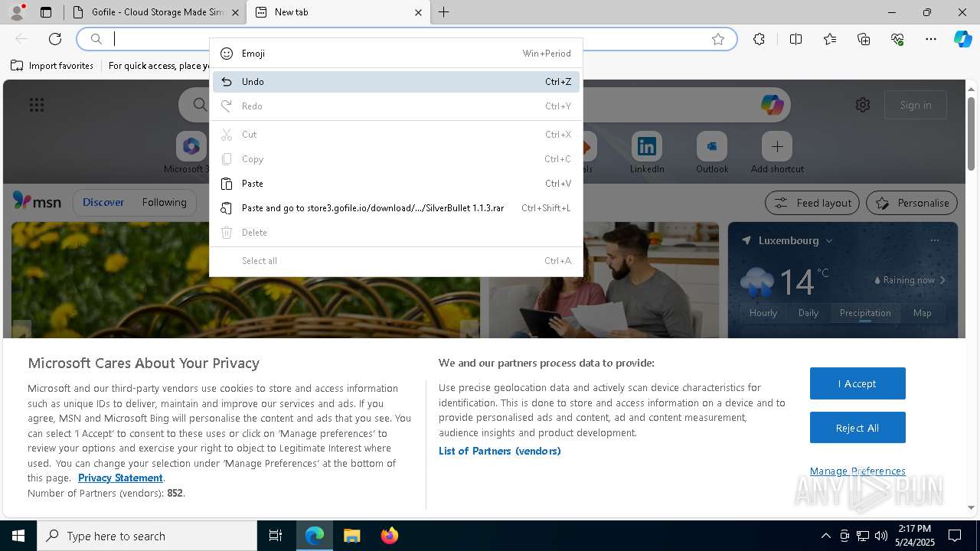Click the taskbar search box

[147, 536]
